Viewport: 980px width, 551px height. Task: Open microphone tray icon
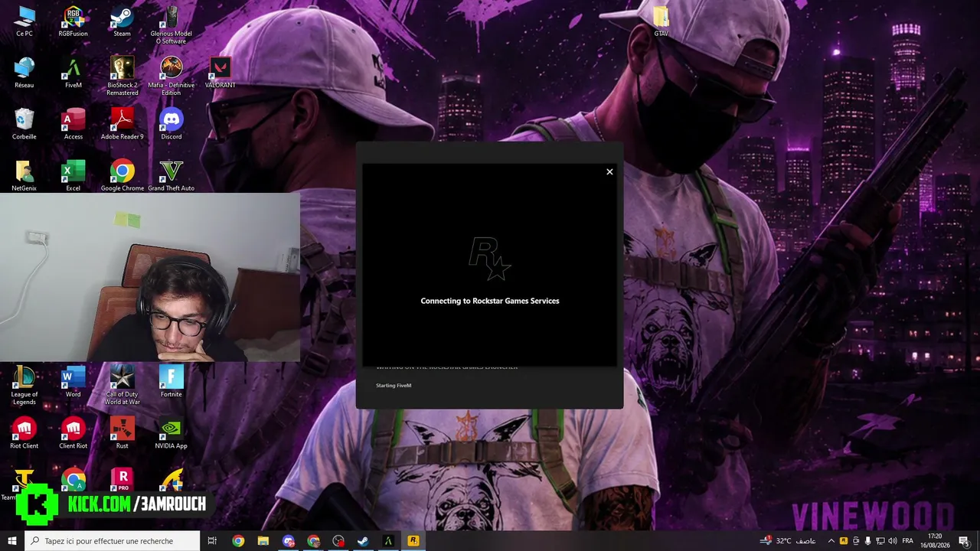tap(867, 541)
